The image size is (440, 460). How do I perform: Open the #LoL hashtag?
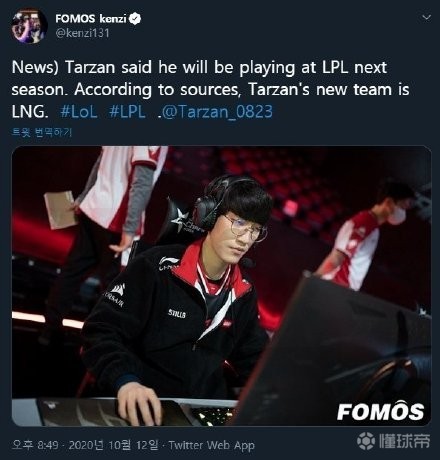coord(79,112)
